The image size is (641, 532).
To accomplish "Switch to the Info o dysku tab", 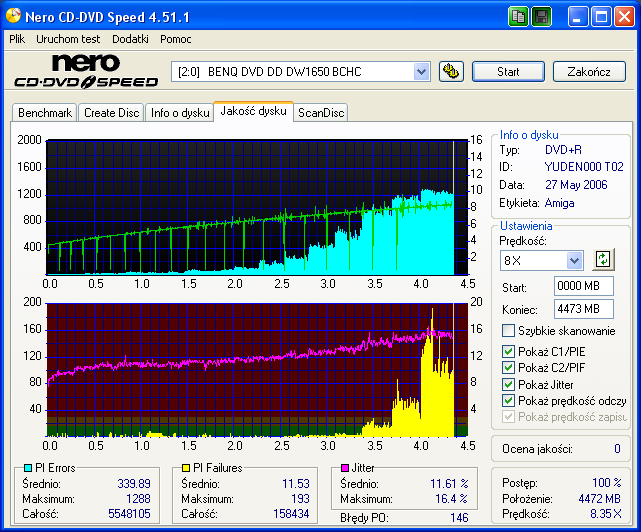I will tap(180, 112).
